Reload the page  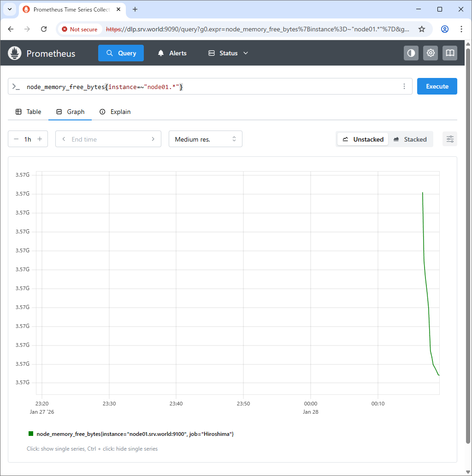[x=44, y=29]
